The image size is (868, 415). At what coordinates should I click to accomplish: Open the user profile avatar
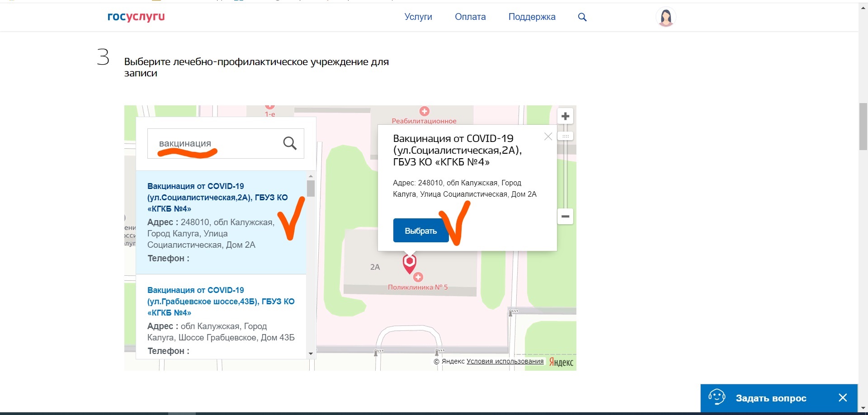tap(665, 17)
